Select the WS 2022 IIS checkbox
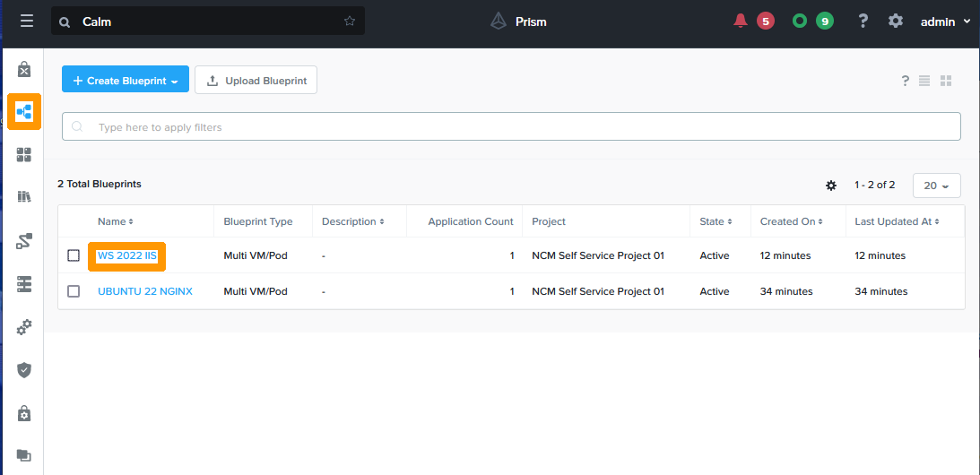Image resolution: width=980 pixels, height=475 pixels. pyautogui.click(x=74, y=255)
